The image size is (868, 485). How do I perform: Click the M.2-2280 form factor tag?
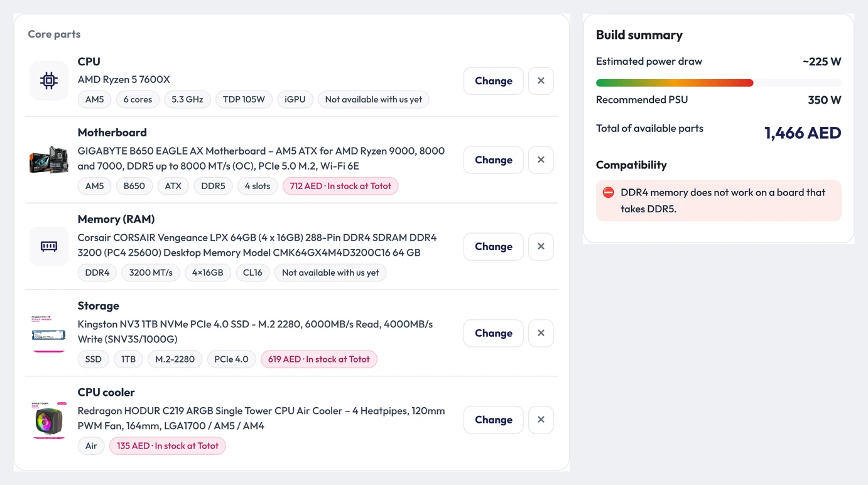coord(175,359)
